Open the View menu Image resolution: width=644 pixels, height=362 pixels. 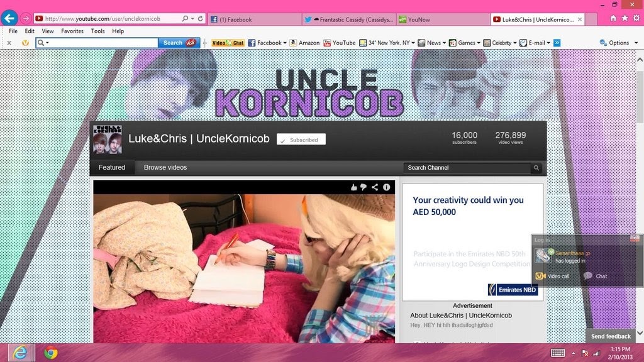pyautogui.click(x=48, y=31)
